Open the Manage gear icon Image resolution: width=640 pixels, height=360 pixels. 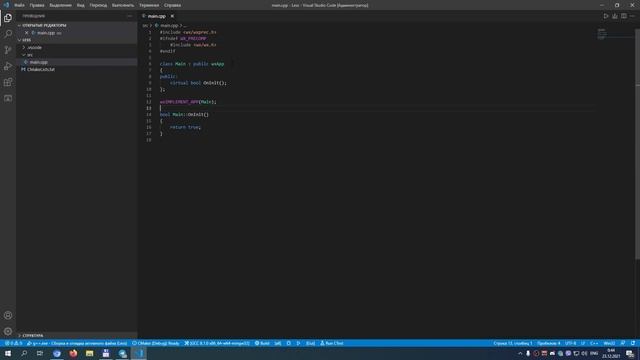tap(8, 331)
